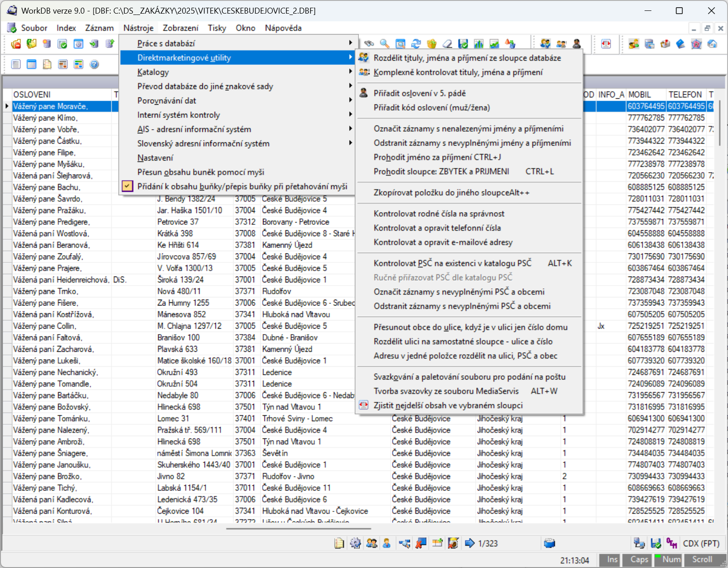The image size is (728, 568).
Task: Click the TELEFON column header
Action: point(686,94)
